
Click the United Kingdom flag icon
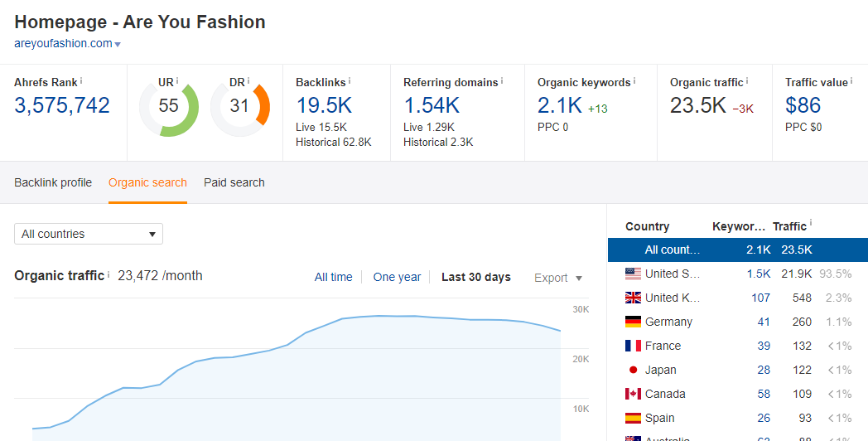click(x=633, y=298)
